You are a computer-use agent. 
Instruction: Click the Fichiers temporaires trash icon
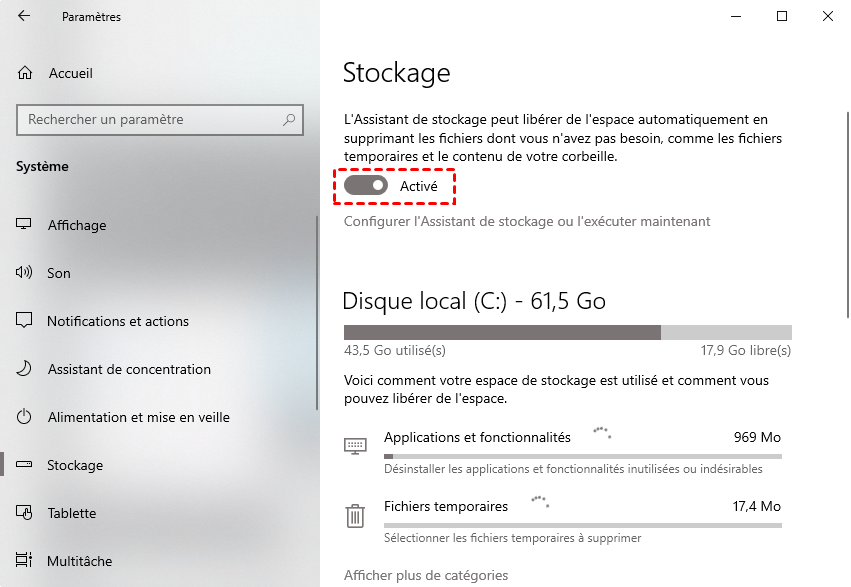pos(355,515)
